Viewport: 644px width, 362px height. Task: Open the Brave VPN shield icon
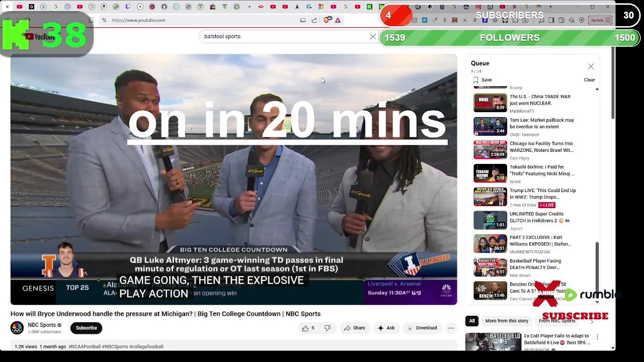coord(582,20)
